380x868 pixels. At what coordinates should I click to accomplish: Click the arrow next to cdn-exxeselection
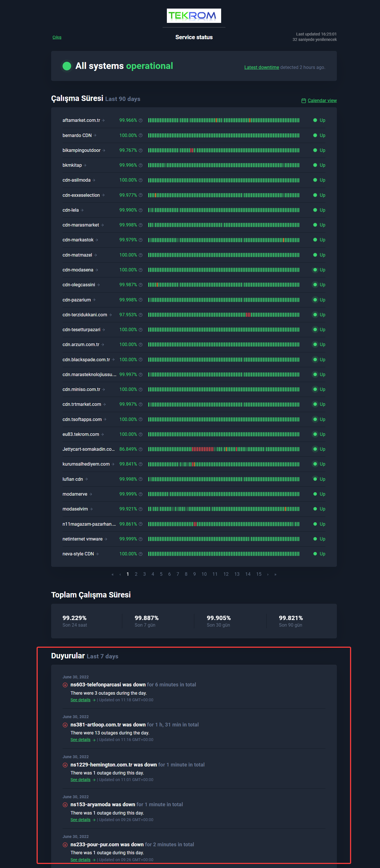pyautogui.click(x=103, y=195)
